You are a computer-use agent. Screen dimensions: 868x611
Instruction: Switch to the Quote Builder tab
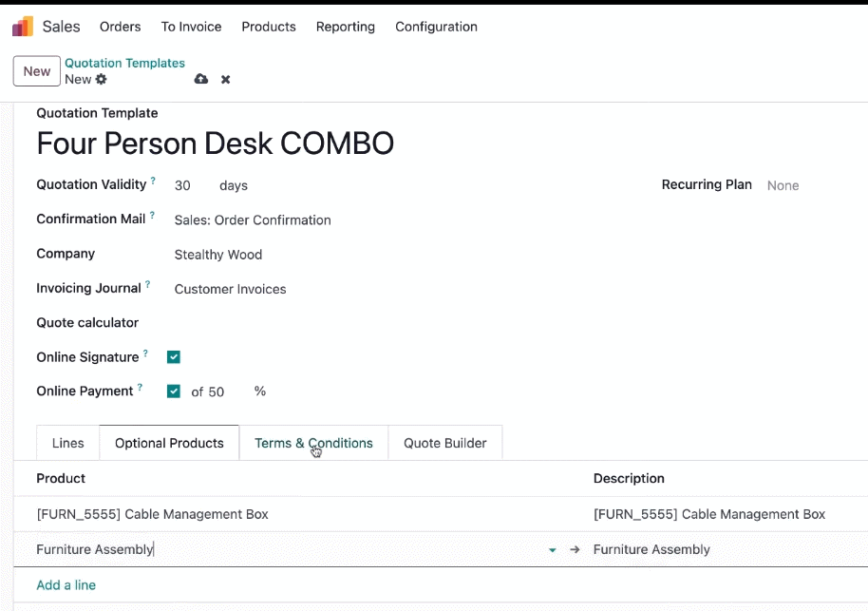point(445,443)
